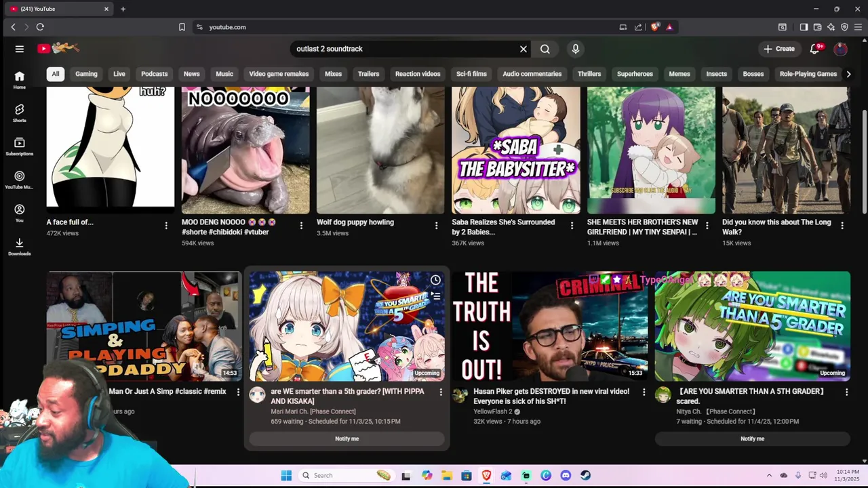The width and height of the screenshot is (868, 488).
Task: Click Notify me under Nitya Ch. video
Action: 752,439
